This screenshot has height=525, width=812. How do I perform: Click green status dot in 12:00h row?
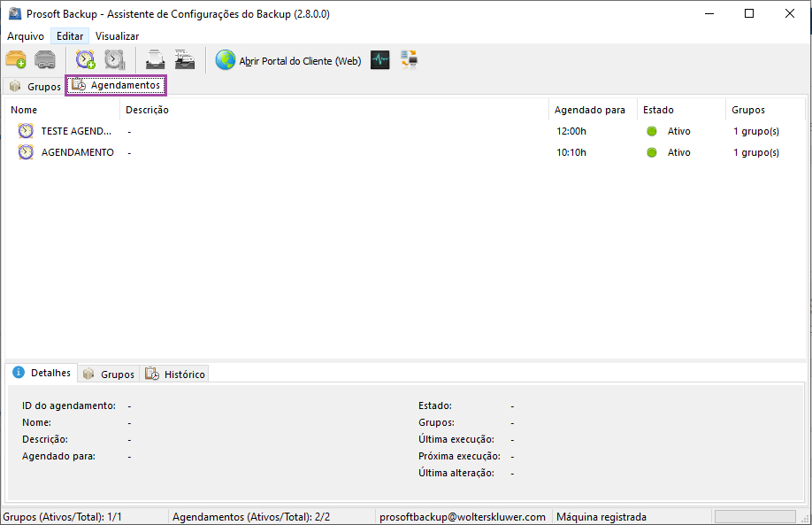pos(652,131)
